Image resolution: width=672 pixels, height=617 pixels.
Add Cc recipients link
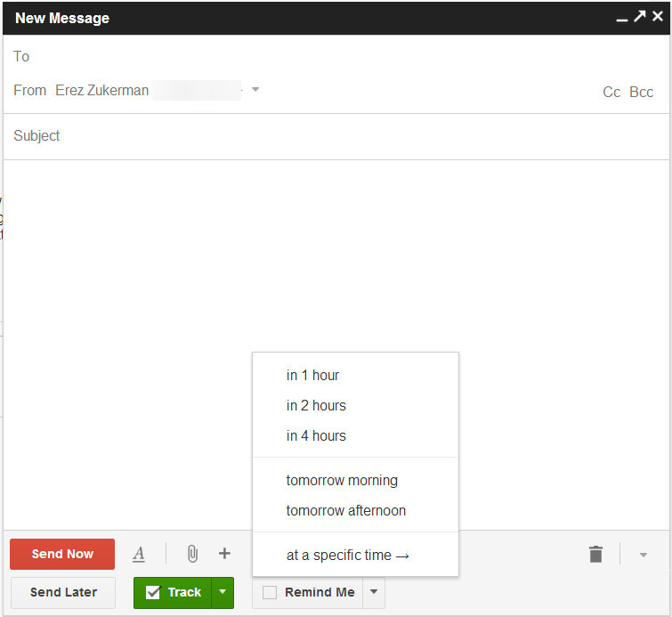(611, 93)
